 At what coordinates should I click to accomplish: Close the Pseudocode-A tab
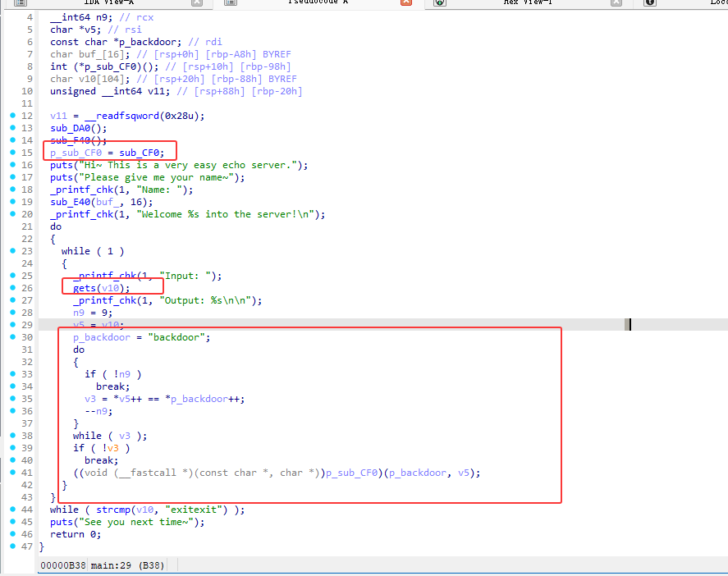(406, 3)
